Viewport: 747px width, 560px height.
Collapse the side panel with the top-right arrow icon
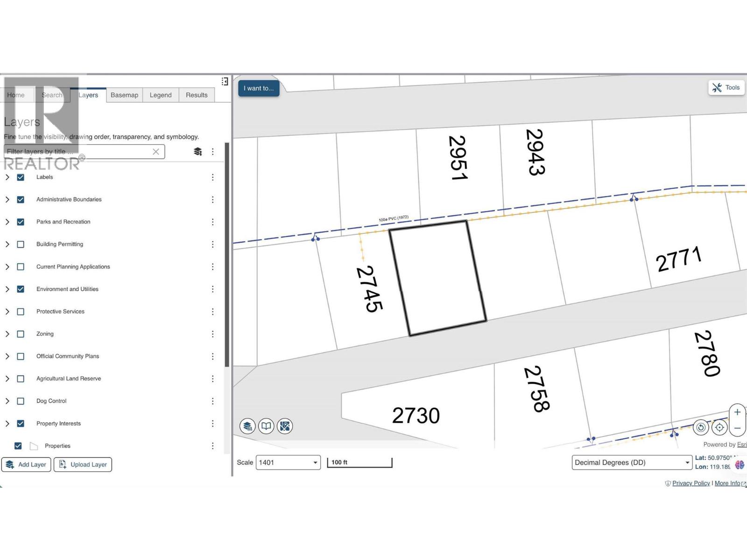click(225, 82)
